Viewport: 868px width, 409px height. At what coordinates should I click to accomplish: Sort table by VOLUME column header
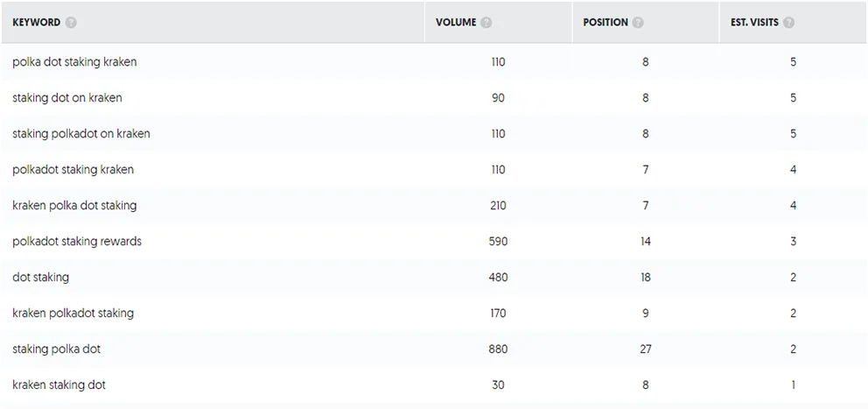[456, 23]
